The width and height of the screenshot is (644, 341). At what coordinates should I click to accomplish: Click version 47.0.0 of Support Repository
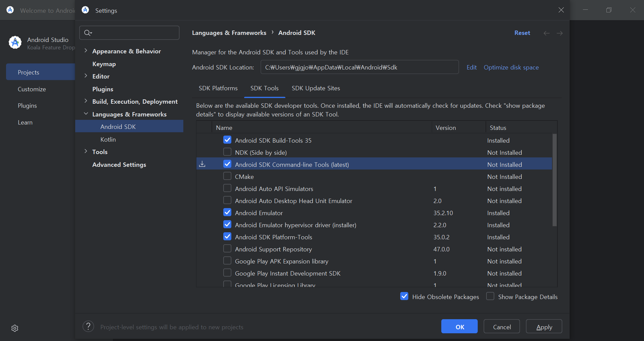pyautogui.click(x=442, y=249)
